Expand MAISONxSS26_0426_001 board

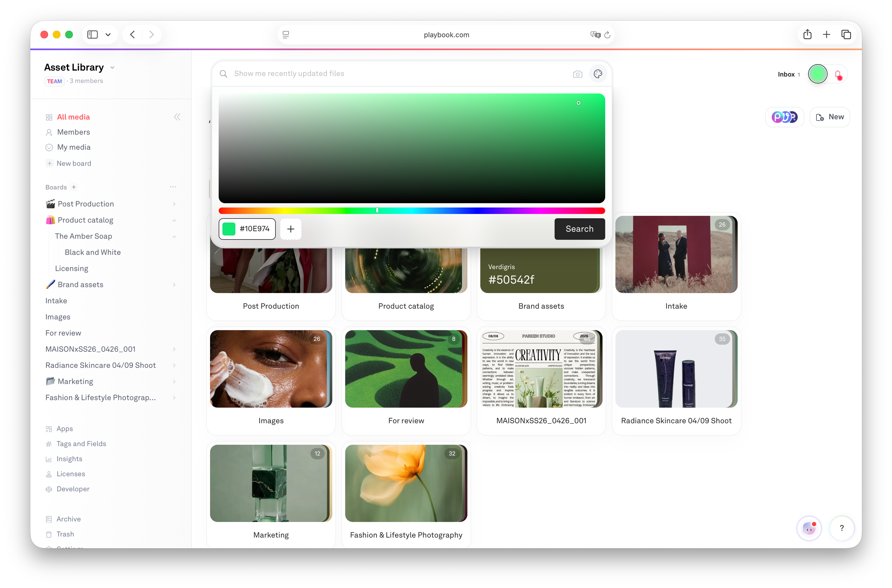click(x=174, y=349)
